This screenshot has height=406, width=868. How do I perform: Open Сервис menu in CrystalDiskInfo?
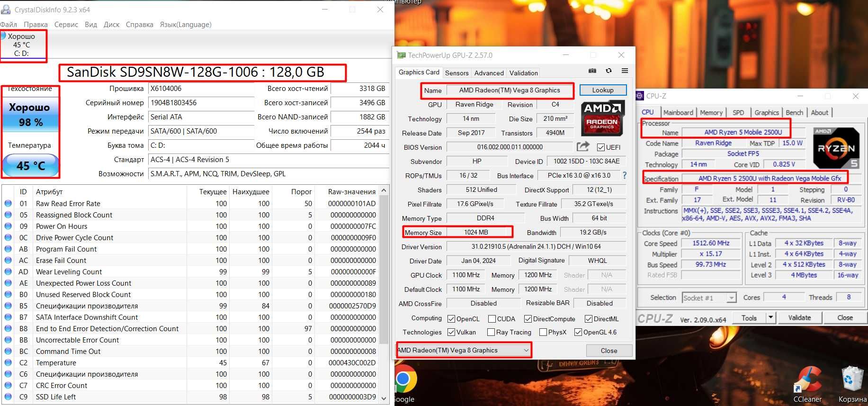(66, 25)
